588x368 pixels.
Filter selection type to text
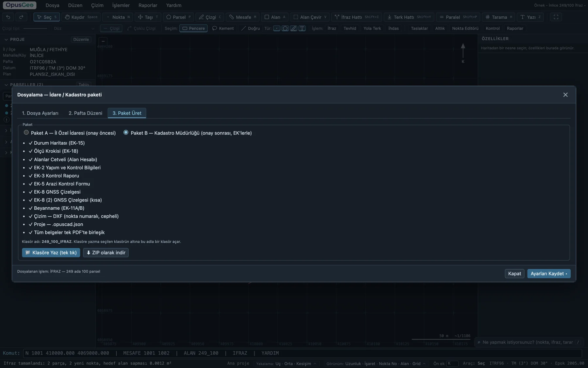[302, 28]
